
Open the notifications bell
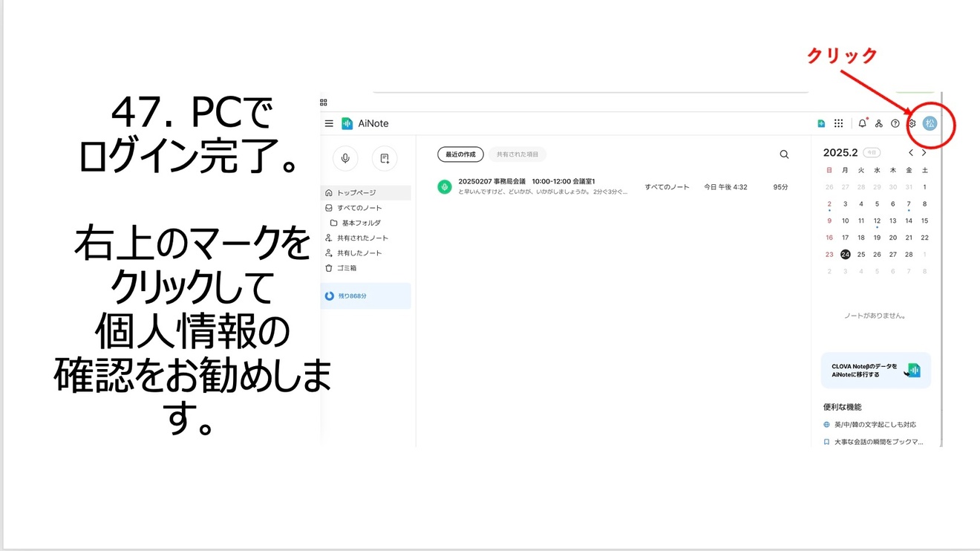click(862, 123)
